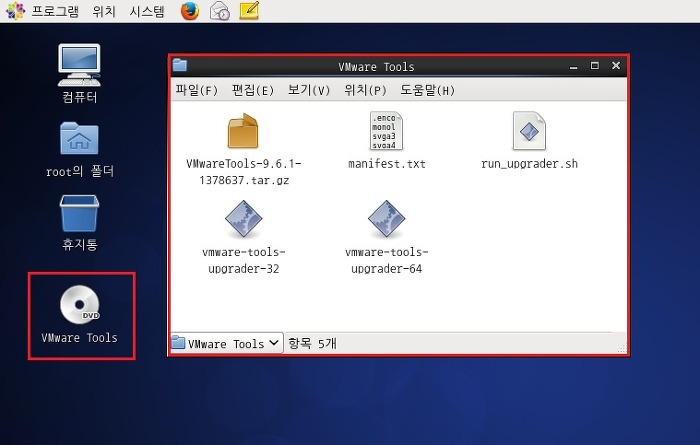
Task: Click the VMware Tools window title text
Action: (376, 67)
